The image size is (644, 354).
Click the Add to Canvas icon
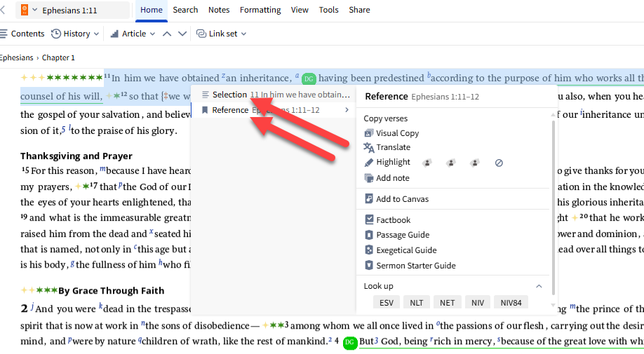pos(369,199)
